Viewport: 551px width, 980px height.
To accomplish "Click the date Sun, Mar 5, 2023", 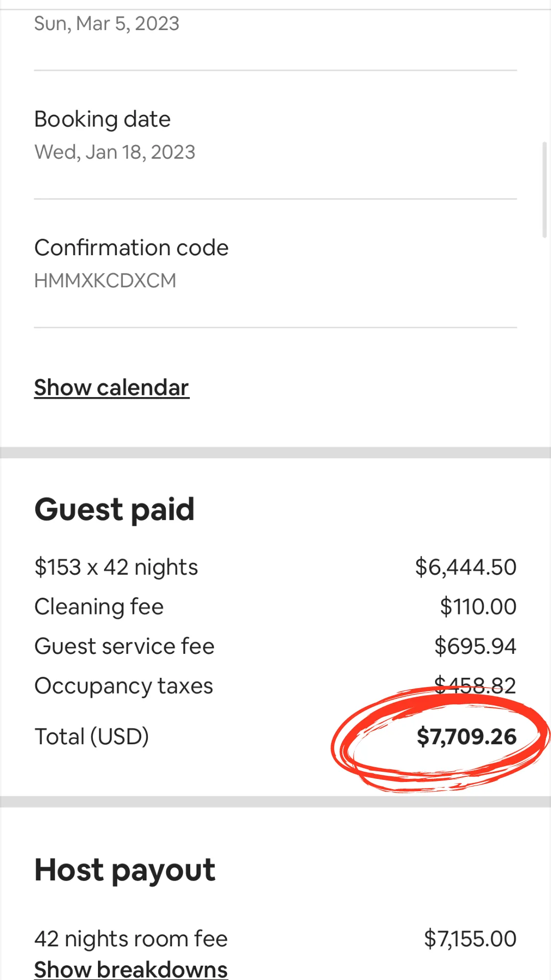I will coord(107,23).
